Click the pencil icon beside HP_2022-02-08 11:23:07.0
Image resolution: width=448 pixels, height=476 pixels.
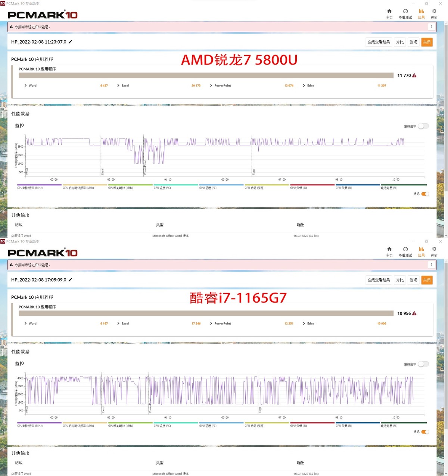point(70,42)
